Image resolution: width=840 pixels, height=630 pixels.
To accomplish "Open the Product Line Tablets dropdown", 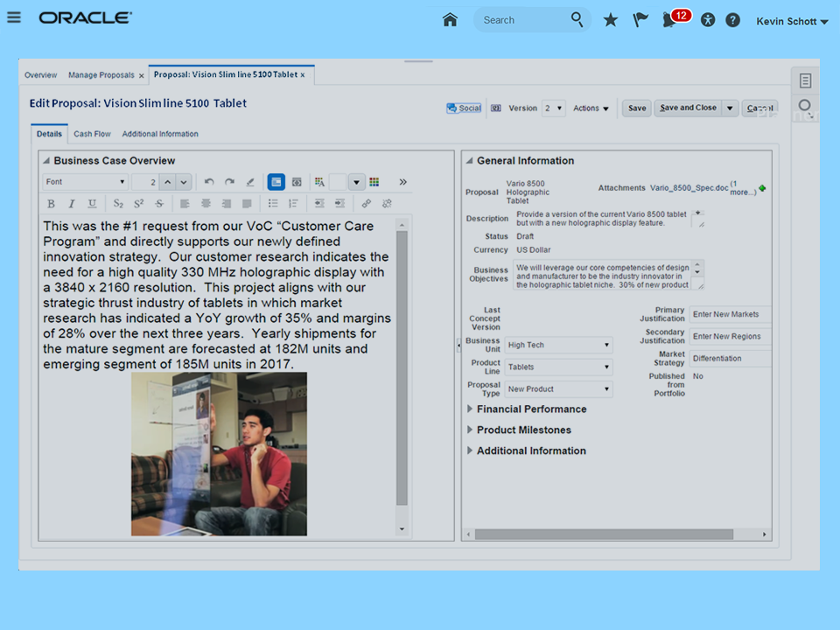I will coord(559,367).
